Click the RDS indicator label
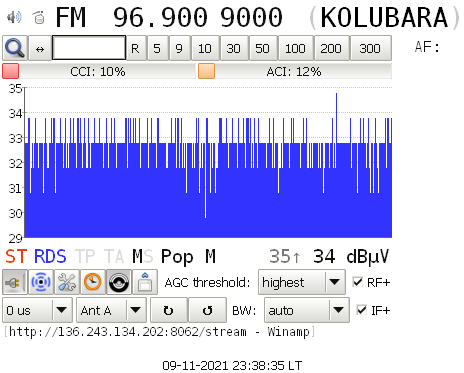 click(x=50, y=257)
